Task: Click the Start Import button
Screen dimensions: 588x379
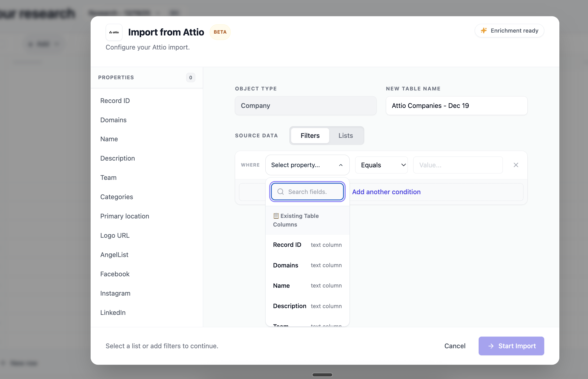Action: [511, 346]
